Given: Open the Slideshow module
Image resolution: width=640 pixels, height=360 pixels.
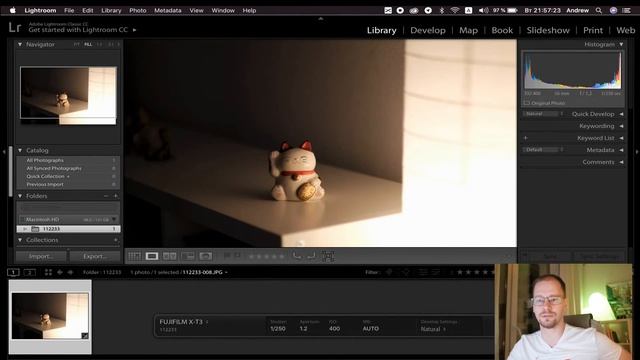Looking at the screenshot, I should point(548,30).
